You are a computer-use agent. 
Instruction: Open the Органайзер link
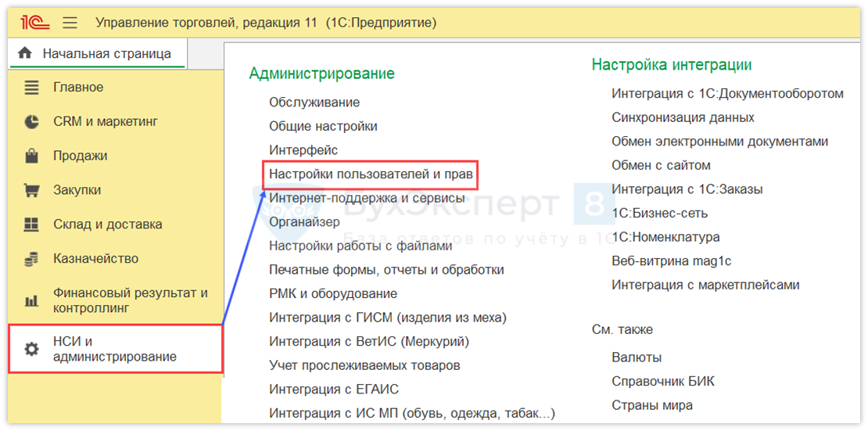(x=304, y=221)
